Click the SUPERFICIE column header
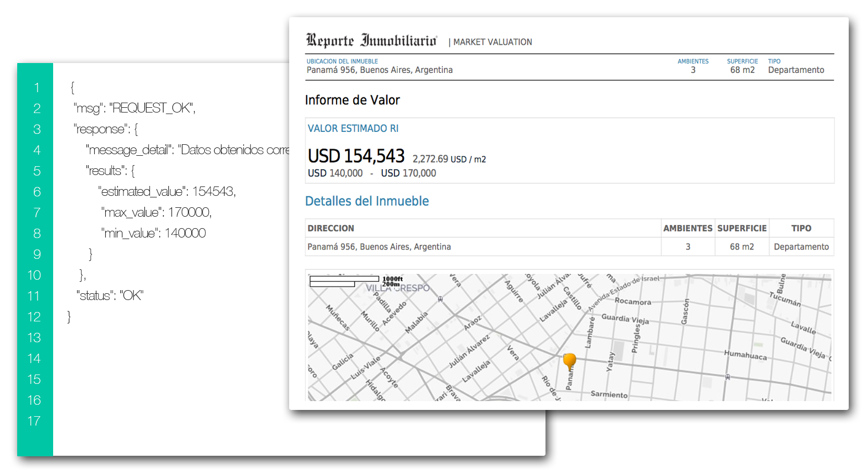 pyautogui.click(x=742, y=228)
